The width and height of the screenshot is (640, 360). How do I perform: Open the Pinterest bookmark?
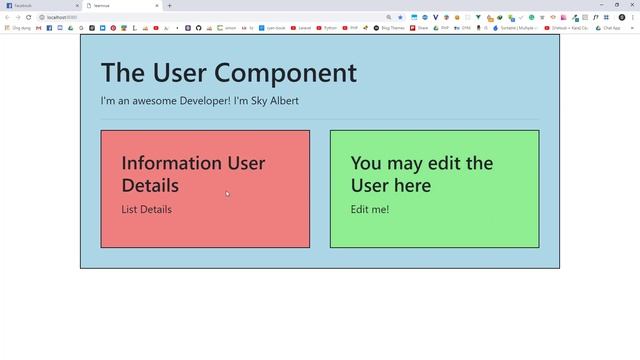point(113,28)
